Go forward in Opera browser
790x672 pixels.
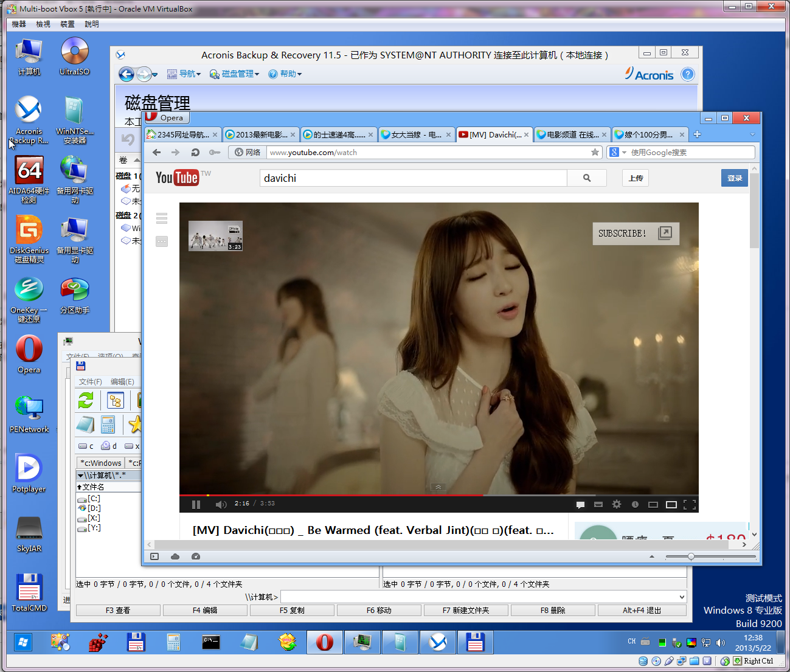point(176,153)
